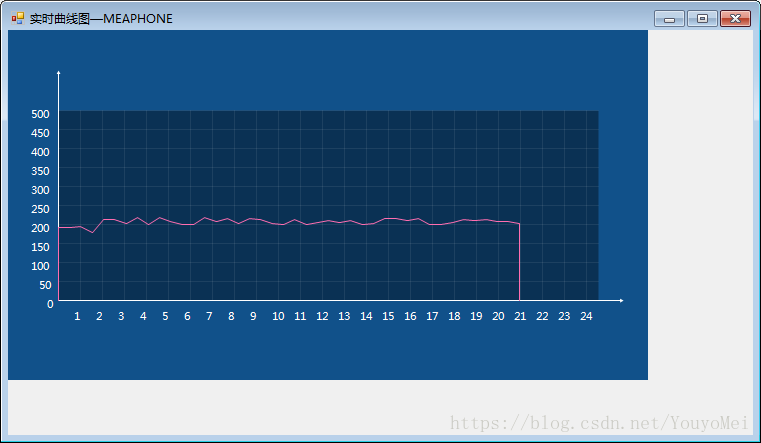761x443 pixels.
Task: Click the X-axis label 10
Action: click(x=278, y=316)
